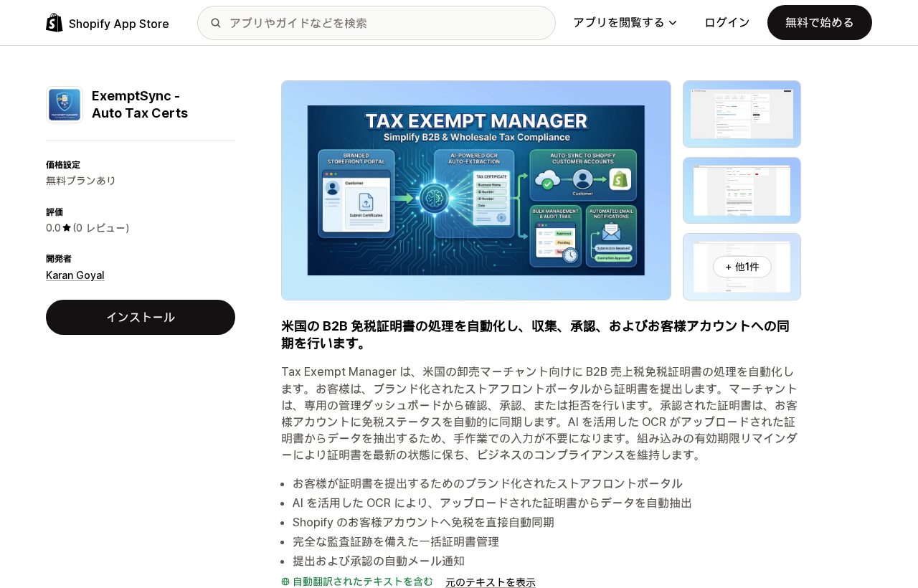Open the developer Karan Goyal link

pyautogui.click(x=75, y=275)
